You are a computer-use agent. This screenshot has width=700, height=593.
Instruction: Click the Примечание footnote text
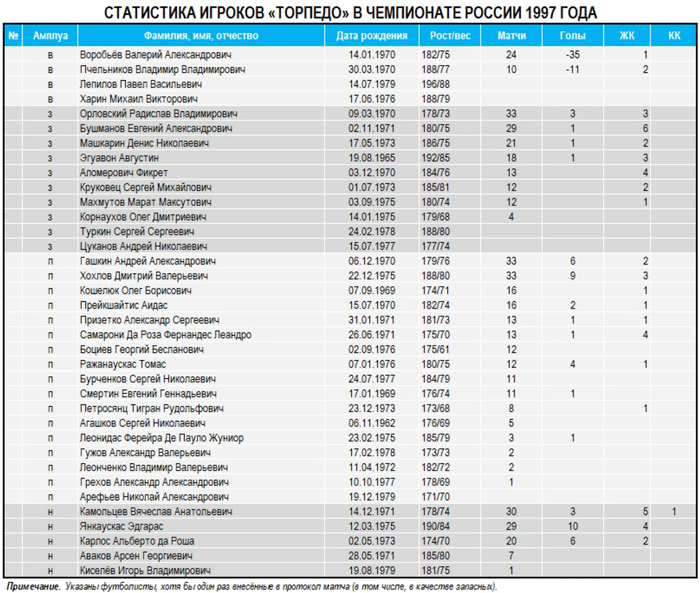(x=252, y=586)
